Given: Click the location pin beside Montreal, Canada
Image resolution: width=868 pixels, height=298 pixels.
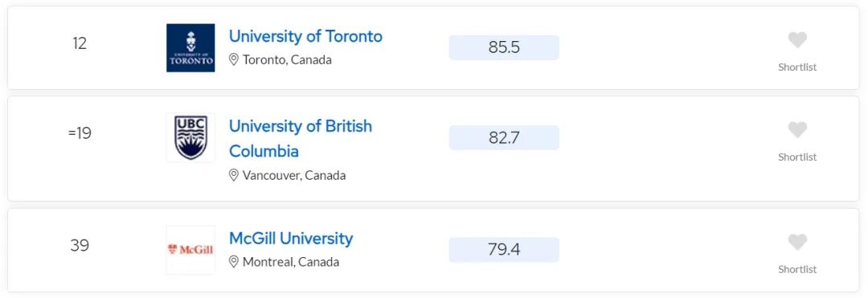Looking at the screenshot, I should tap(234, 262).
